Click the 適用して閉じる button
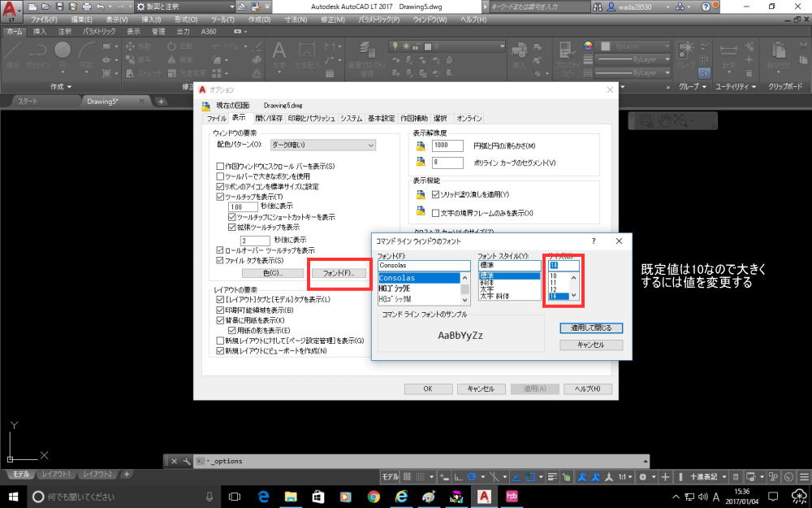812x508 pixels. [x=591, y=328]
